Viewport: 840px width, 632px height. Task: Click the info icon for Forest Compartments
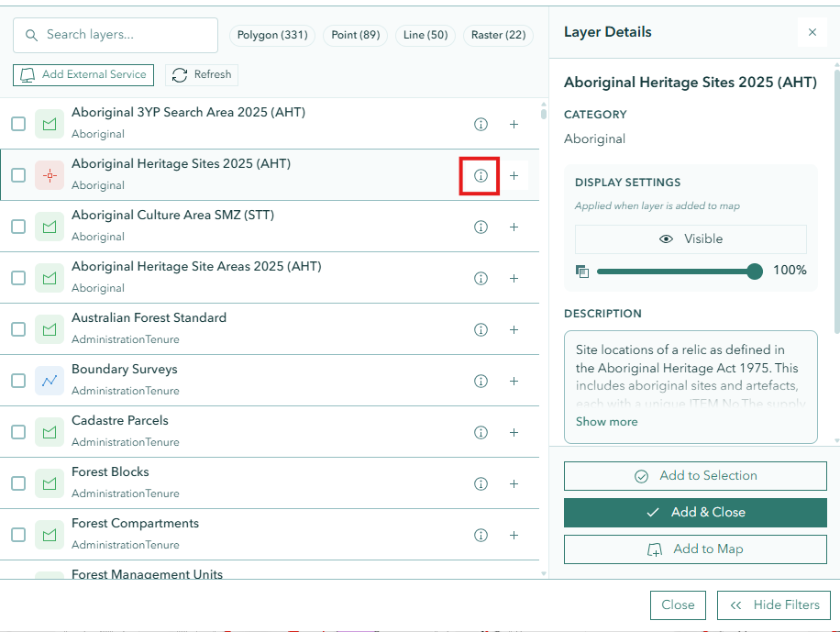coord(481,535)
